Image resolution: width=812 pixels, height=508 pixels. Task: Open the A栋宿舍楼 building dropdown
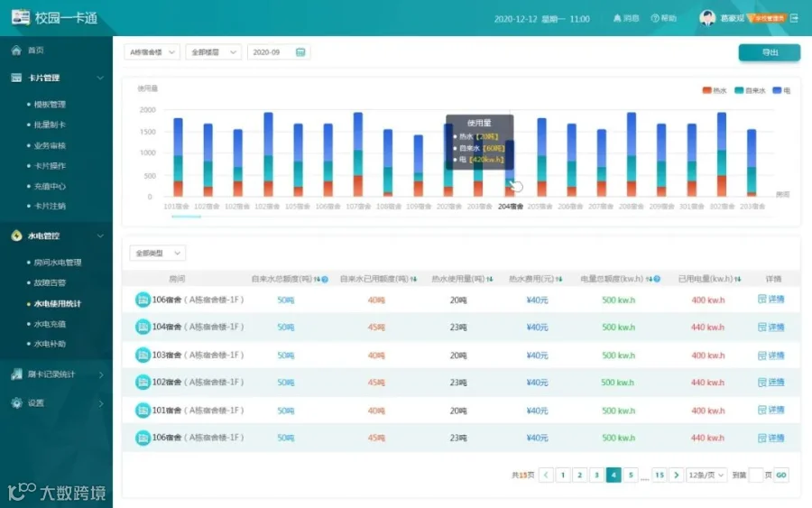152,52
